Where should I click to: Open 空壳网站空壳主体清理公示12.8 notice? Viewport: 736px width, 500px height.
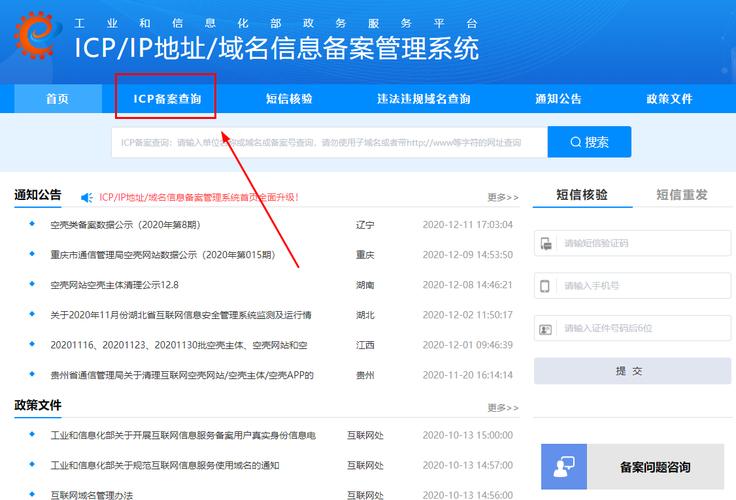(115, 285)
